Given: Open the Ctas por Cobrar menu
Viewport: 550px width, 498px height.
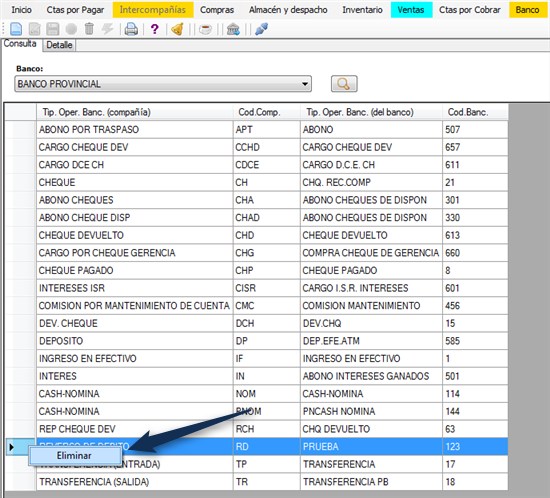Looking at the screenshot, I should pos(470,10).
